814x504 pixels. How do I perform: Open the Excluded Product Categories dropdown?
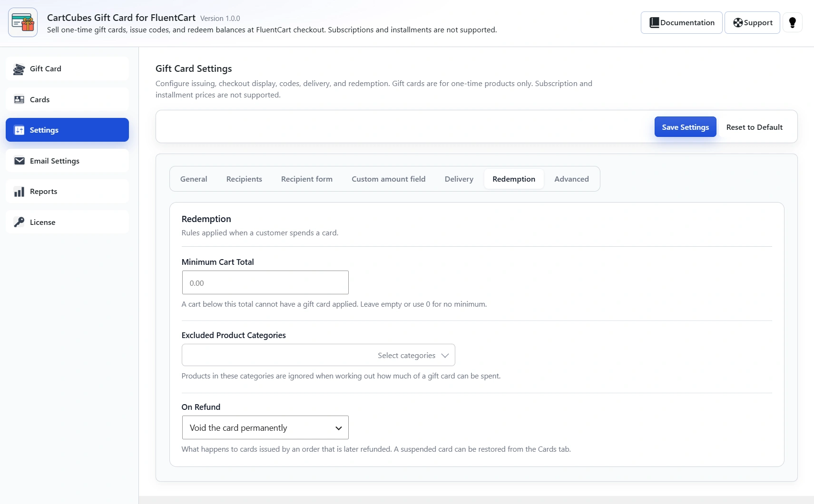[x=318, y=355]
